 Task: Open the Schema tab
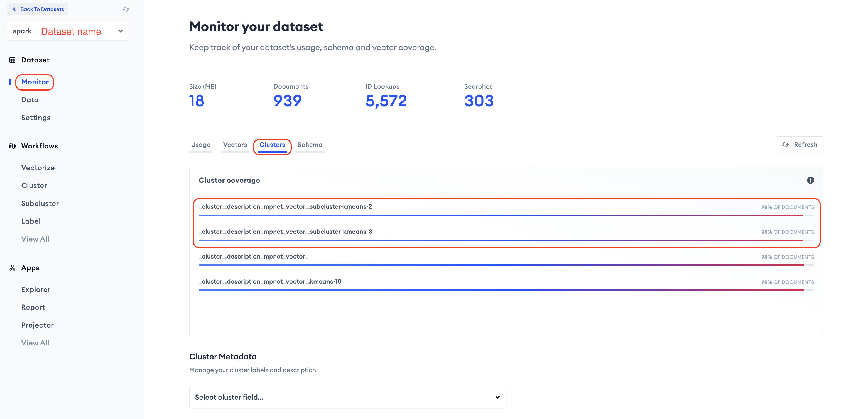pyautogui.click(x=310, y=145)
